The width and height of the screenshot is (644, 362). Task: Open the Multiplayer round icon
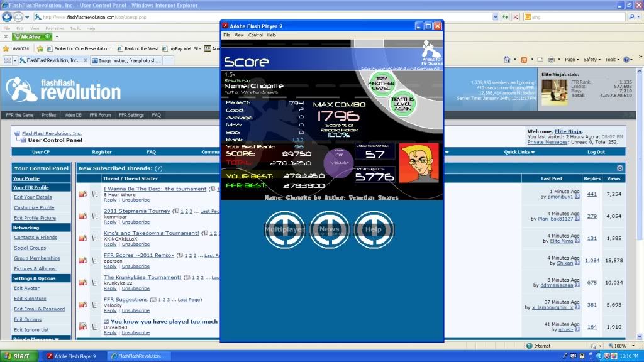coord(284,229)
